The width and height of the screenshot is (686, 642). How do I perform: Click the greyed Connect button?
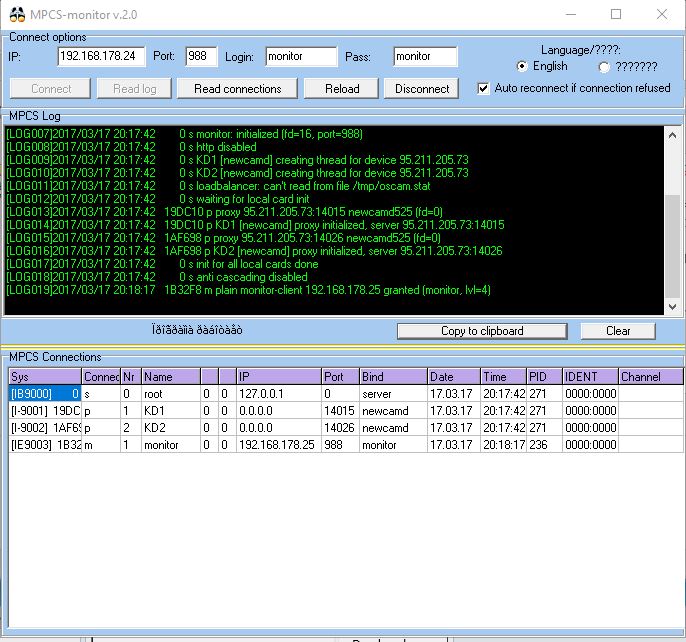(50, 89)
